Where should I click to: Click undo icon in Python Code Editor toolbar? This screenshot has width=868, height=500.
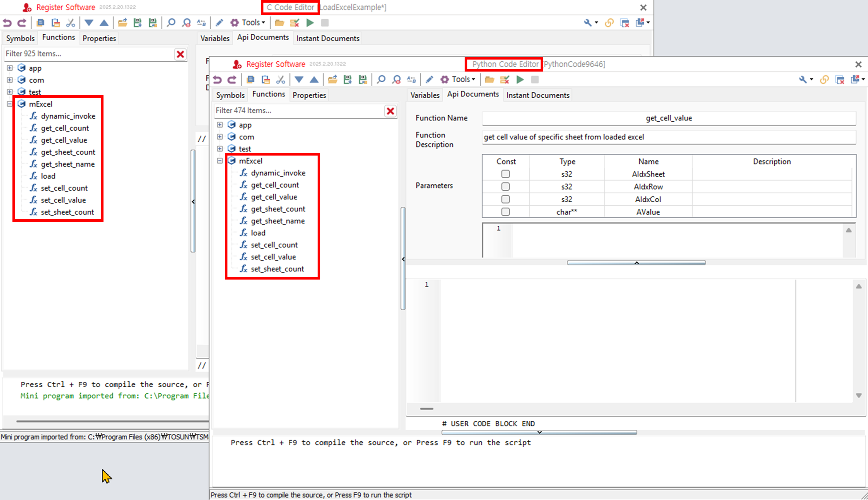pos(217,80)
